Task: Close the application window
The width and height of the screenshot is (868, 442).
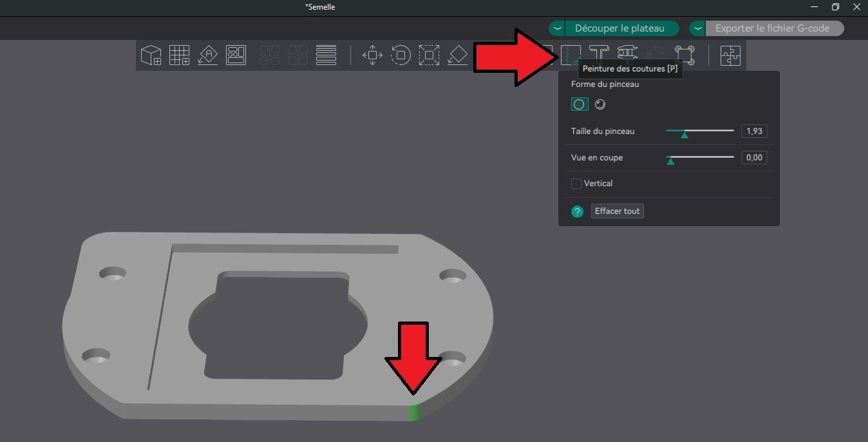Action: tap(856, 7)
